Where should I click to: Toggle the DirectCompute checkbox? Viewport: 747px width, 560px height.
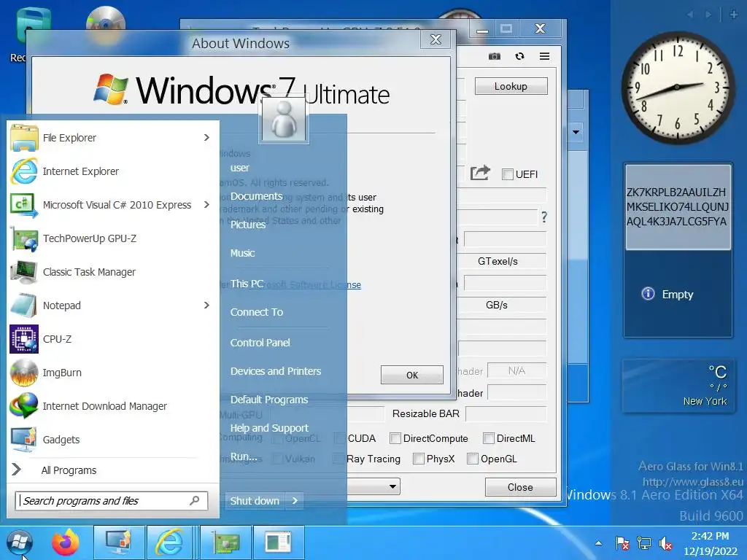395,438
